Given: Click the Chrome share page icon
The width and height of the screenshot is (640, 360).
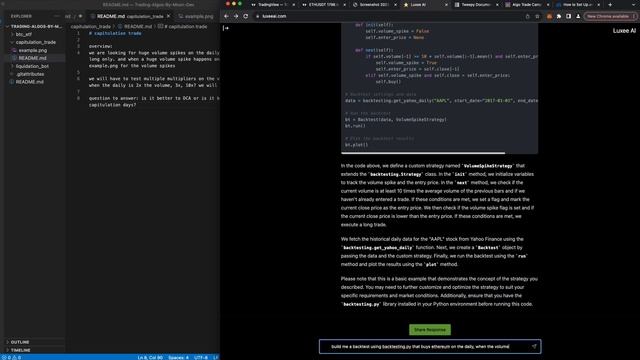Looking at the screenshot, I should pos(527,16).
